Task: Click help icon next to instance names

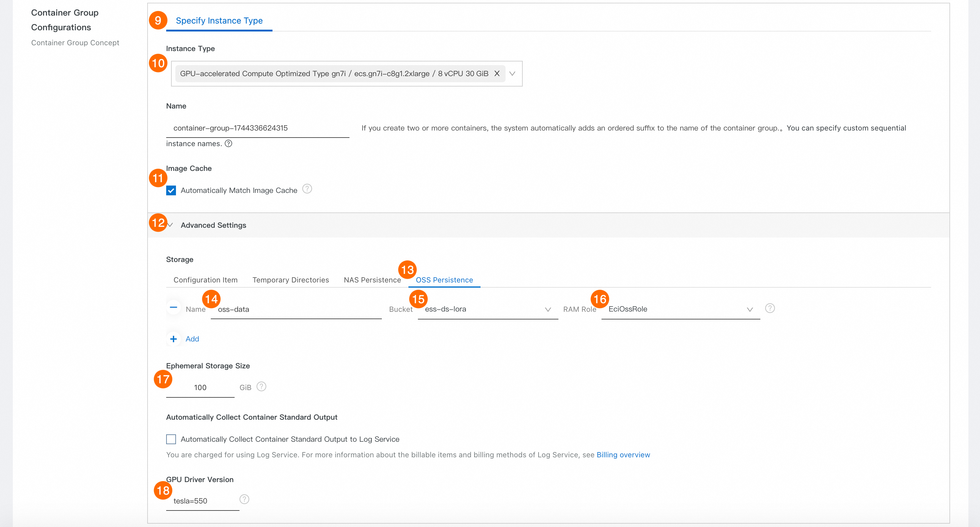Action: 228,144
